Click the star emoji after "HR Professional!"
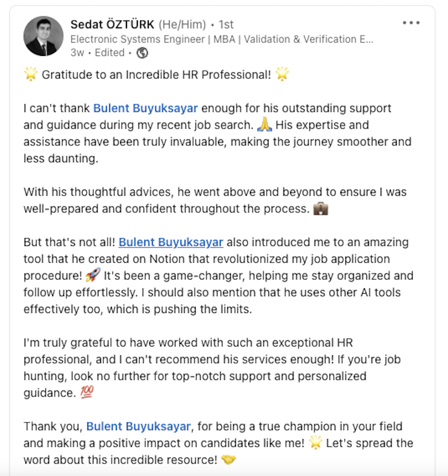448x476 pixels. pyautogui.click(x=282, y=74)
